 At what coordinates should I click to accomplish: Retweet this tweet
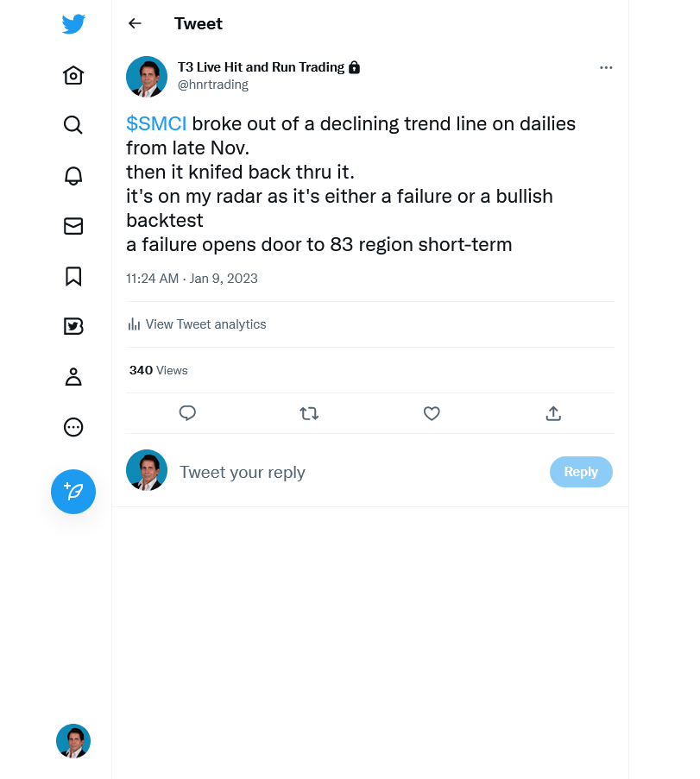click(x=309, y=413)
